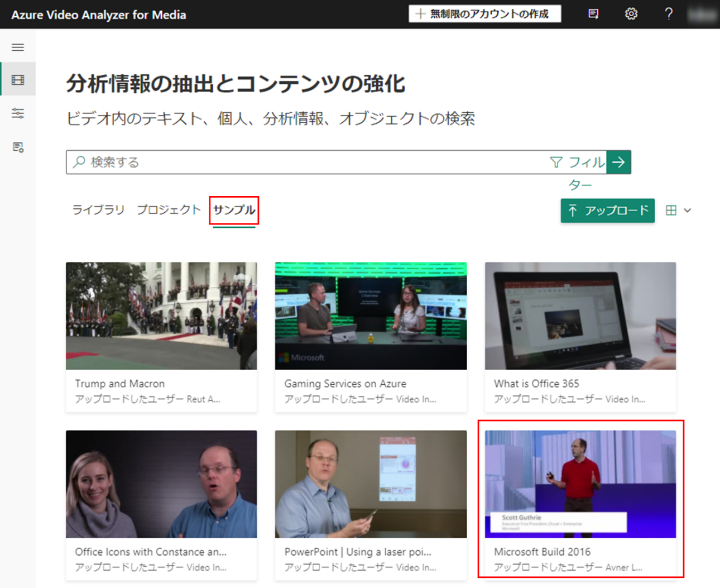Viewport: 720px width, 588px height.
Task: Click the blurred user account avatar
Action: [x=702, y=14]
